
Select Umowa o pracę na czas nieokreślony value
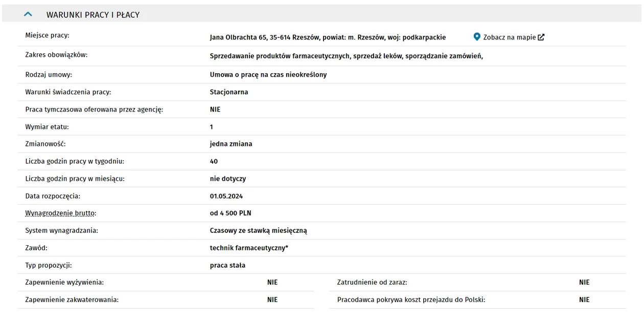click(268, 75)
